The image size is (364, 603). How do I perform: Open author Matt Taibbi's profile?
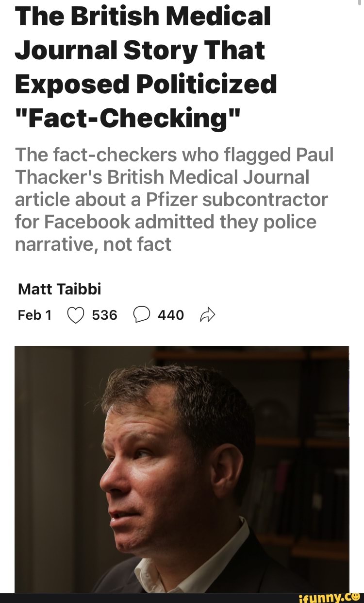[59, 290]
